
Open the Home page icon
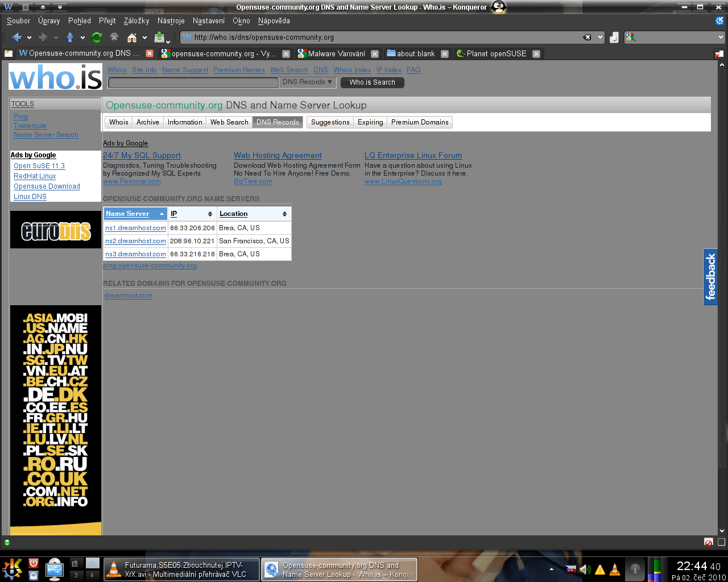132,38
